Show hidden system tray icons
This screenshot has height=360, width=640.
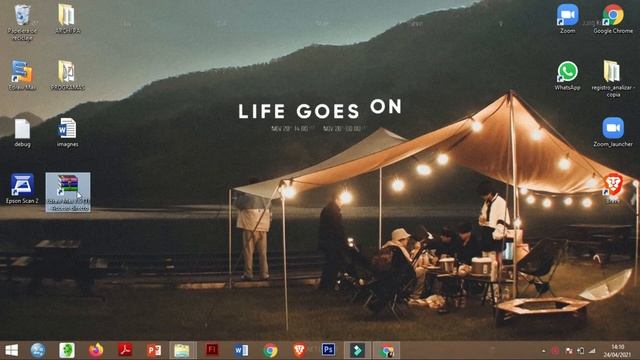[x=543, y=351]
